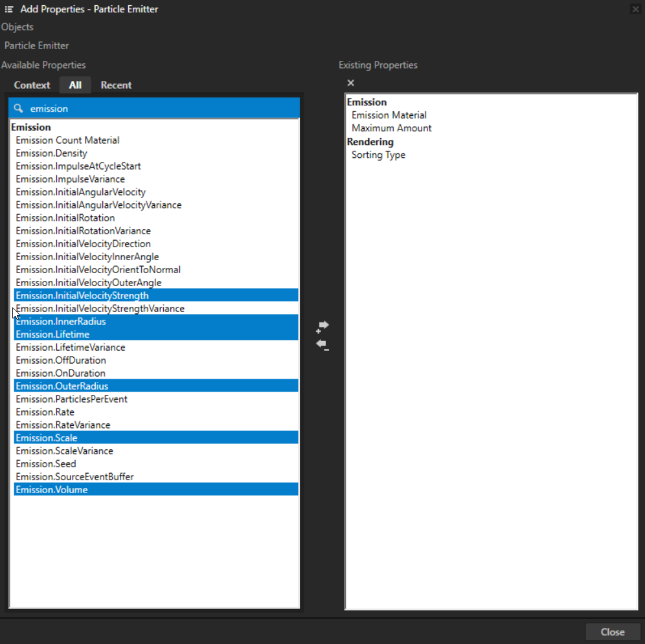Open the dialog menu icon in title bar
This screenshot has width=645, height=644.
point(8,9)
